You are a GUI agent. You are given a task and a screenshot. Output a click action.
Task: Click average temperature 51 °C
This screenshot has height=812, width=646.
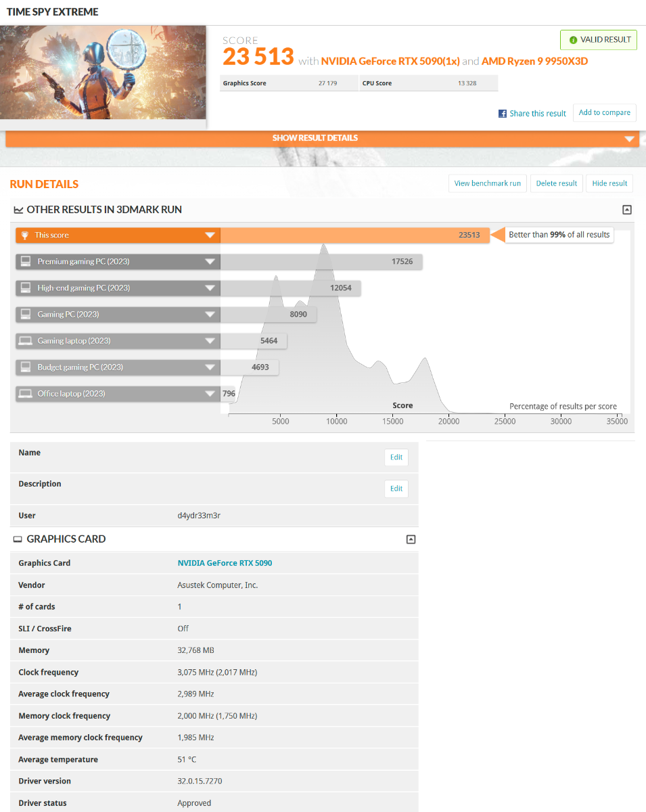pos(187,760)
